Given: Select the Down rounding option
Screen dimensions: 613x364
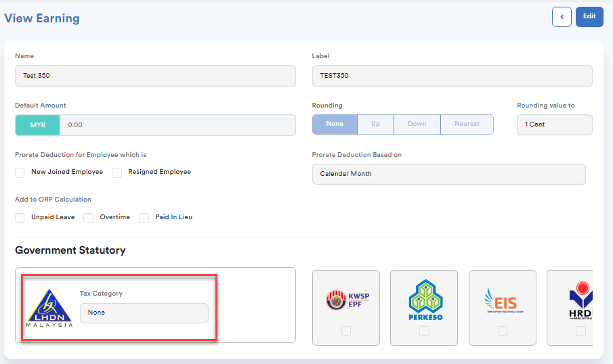Looking at the screenshot, I should coord(417,124).
